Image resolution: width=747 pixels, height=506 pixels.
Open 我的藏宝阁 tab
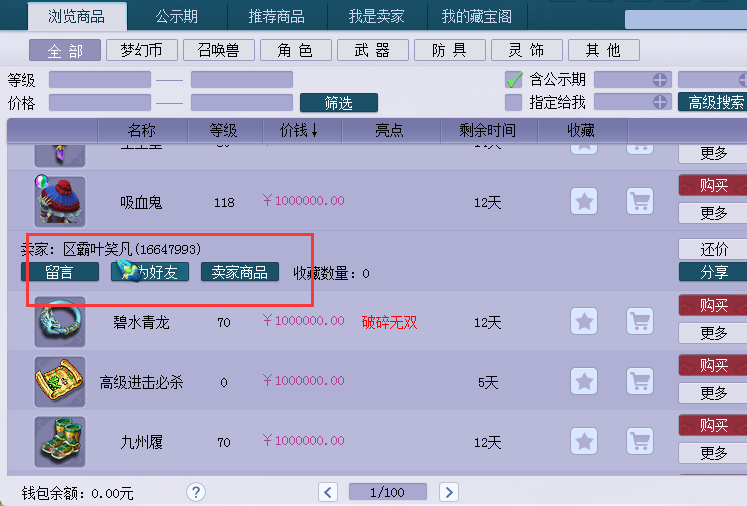point(477,17)
